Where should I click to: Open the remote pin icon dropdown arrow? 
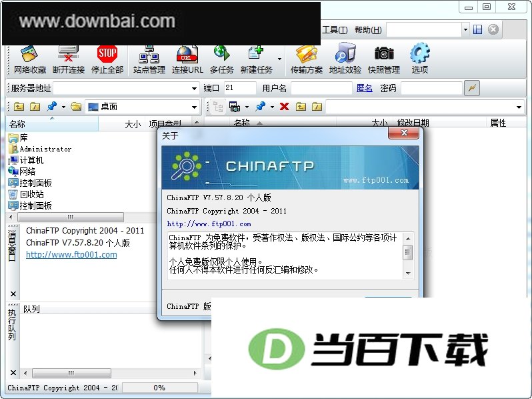click(x=272, y=107)
